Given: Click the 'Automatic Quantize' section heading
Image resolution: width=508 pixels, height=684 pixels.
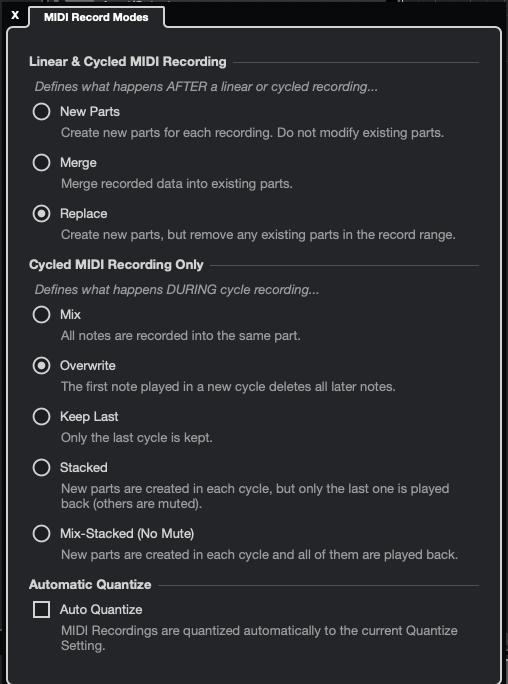Looking at the screenshot, I should pyautogui.click(x=90, y=585).
